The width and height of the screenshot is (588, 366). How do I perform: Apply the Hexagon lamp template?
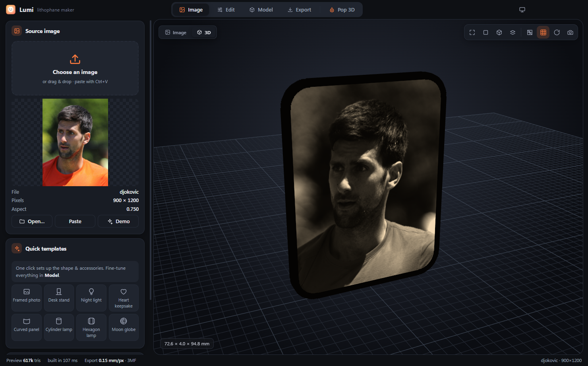coord(91,327)
